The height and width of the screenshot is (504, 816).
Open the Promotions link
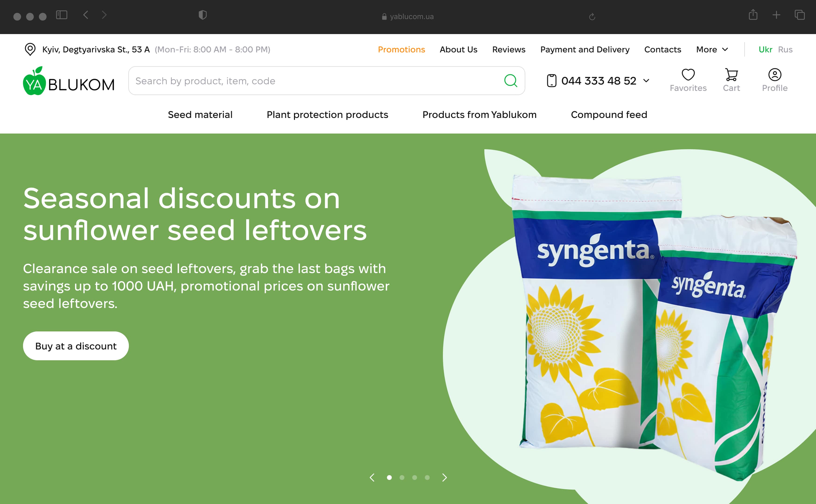(x=401, y=49)
